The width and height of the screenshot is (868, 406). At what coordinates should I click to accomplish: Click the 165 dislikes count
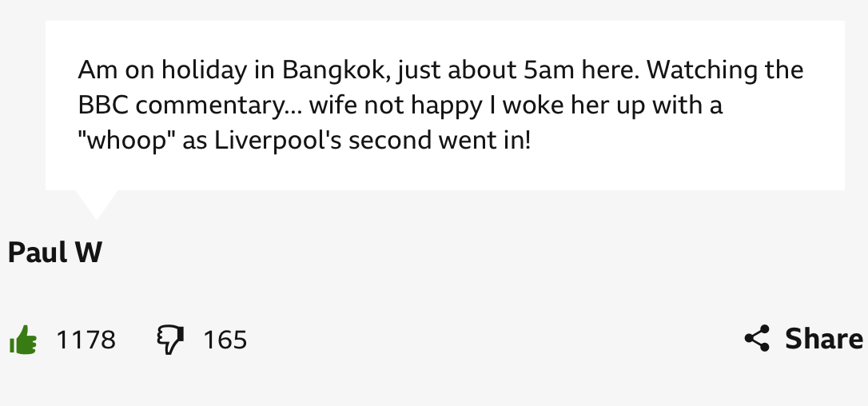pyautogui.click(x=225, y=340)
